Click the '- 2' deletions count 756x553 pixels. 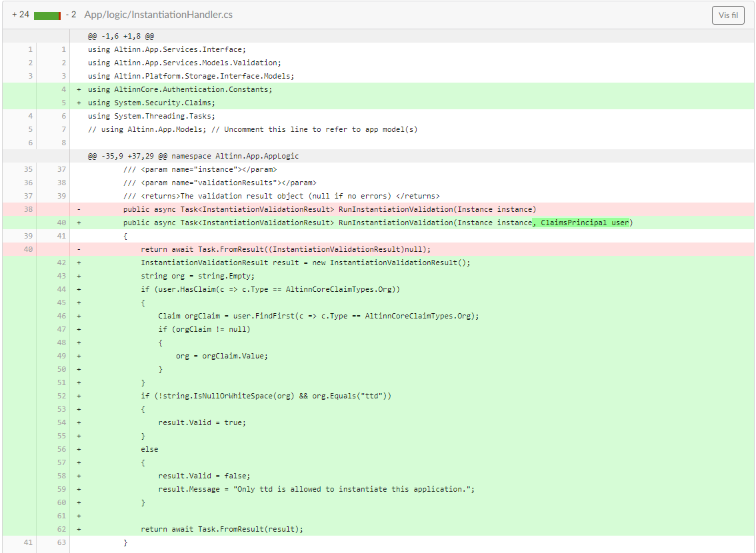point(71,15)
